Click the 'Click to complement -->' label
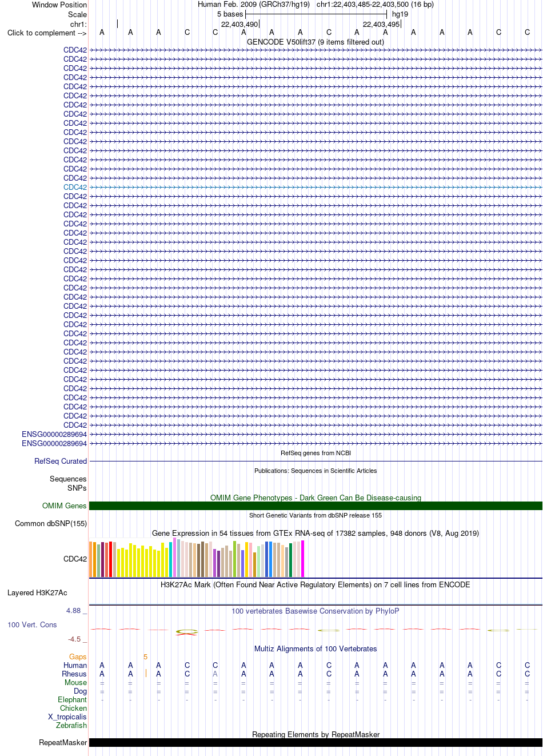The width and height of the screenshot is (543, 756). click(47, 33)
